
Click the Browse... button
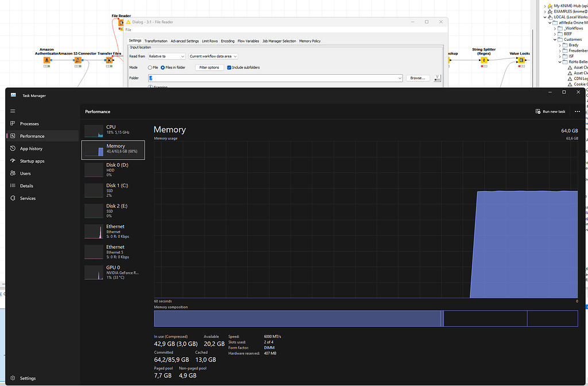[x=417, y=78]
